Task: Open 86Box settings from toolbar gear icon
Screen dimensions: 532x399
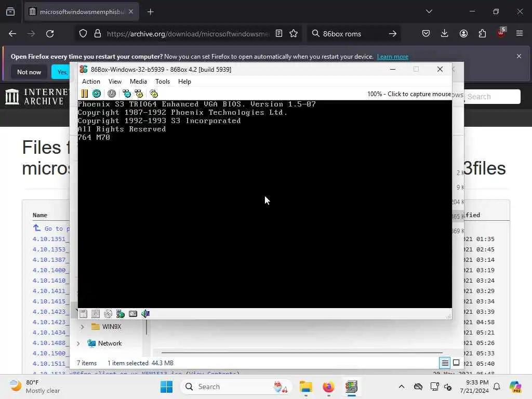Action: coord(154,94)
